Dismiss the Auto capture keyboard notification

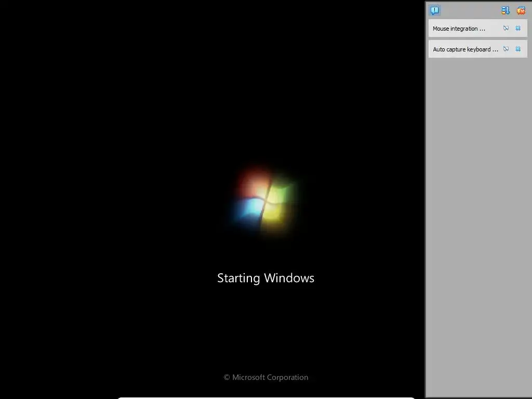[x=518, y=49]
